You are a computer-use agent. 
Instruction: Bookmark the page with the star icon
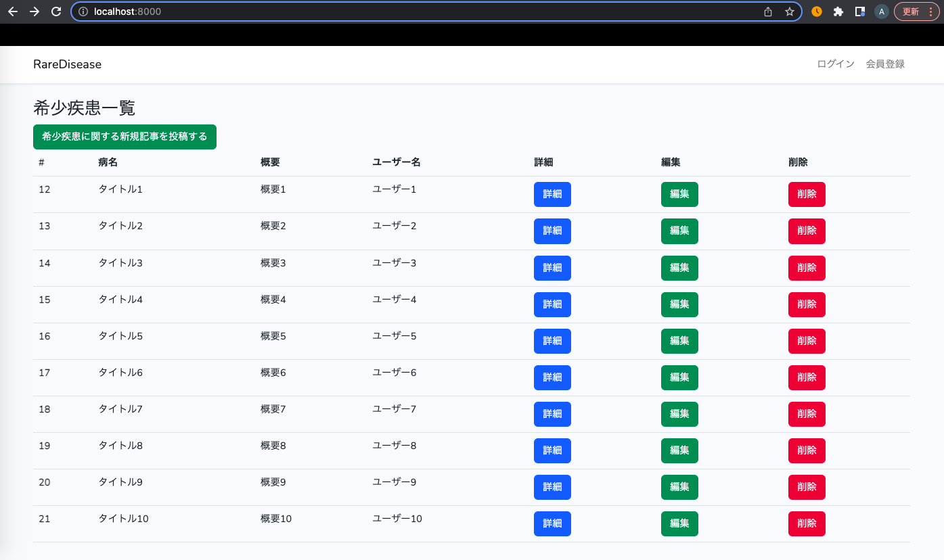(x=790, y=11)
